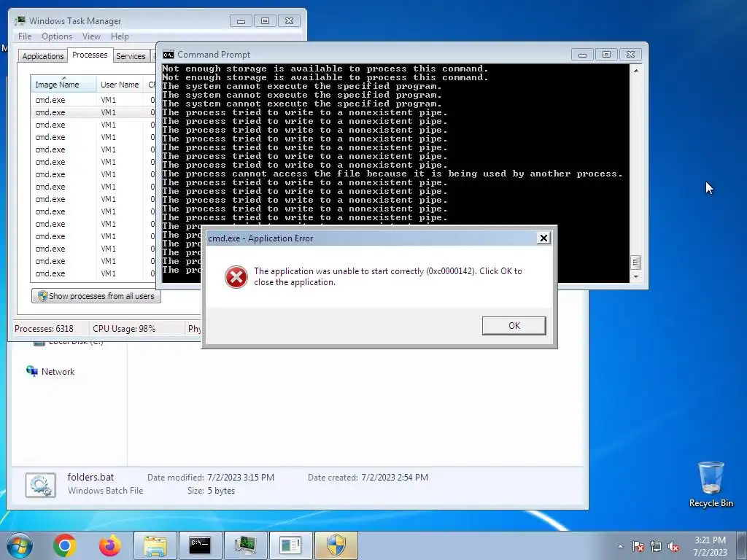
Task: Maximize the Command Prompt window
Action: [606, 54]
